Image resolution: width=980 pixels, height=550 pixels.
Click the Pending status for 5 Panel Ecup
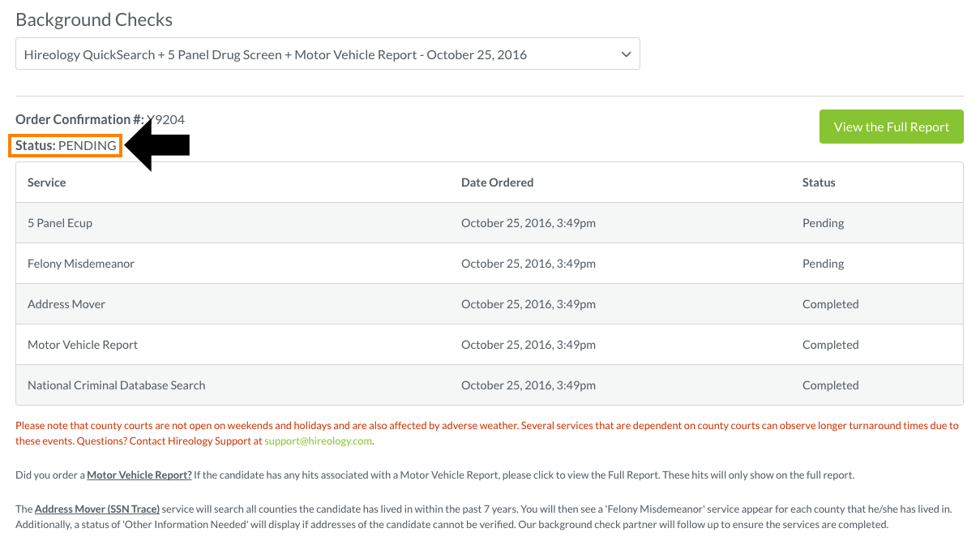[824, 223]
